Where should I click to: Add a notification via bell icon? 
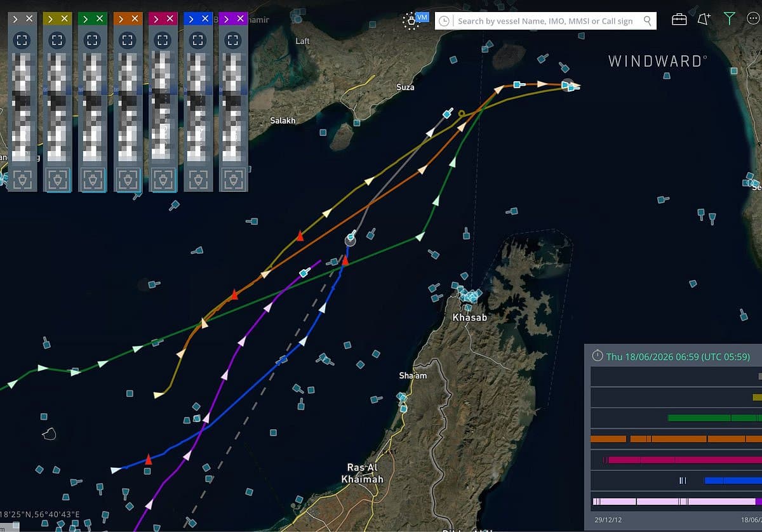[x=704, y=20]
